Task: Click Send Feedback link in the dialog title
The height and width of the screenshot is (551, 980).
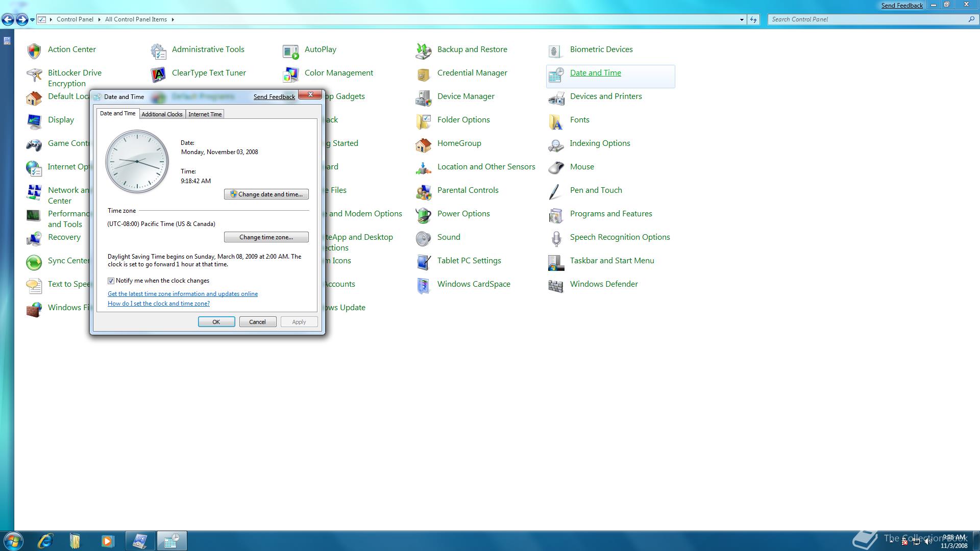Action: click(x=274, y=97)
